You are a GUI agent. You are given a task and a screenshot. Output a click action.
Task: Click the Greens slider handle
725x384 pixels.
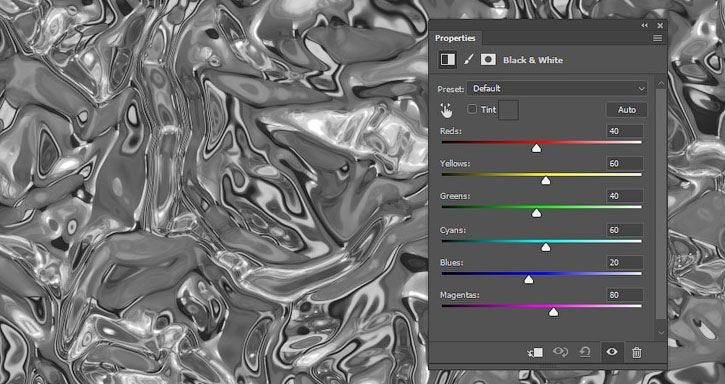click(x=536, y=213)
